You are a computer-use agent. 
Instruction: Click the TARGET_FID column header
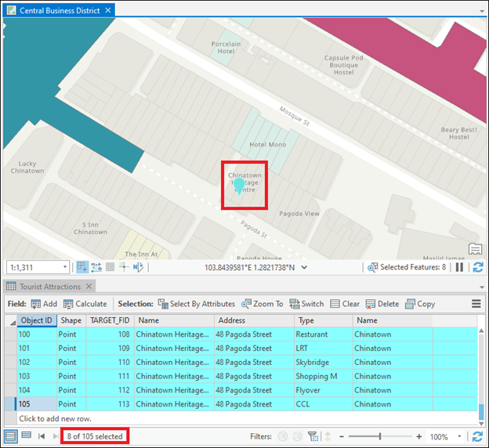pyautogui.click(x=110, y=320)
